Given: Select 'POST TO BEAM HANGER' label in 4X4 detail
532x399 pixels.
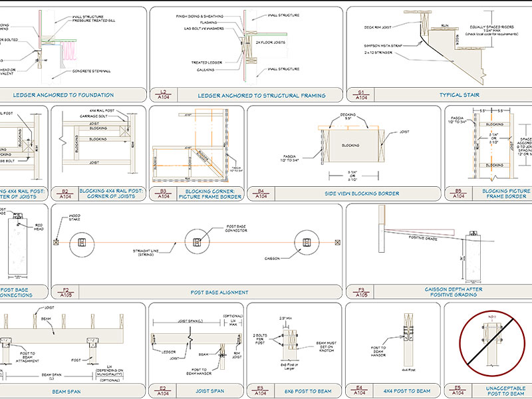Looking at the screenshot, I should point(378,351).
